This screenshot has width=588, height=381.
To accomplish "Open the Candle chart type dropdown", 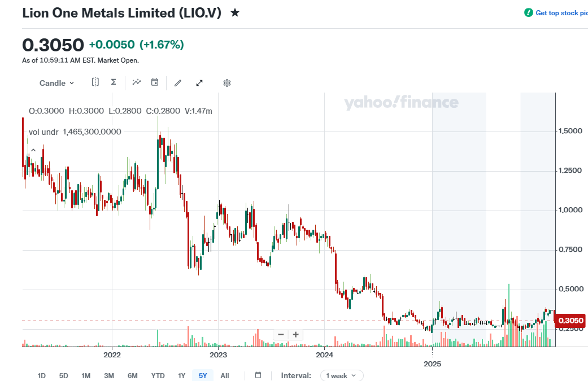I will coord(56,83).
